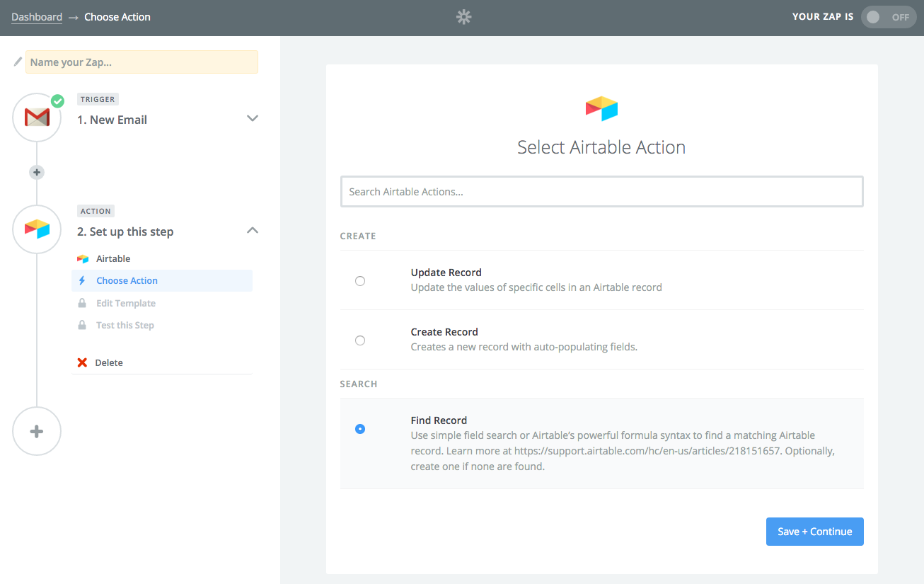Click the Update Record option title
Image resolution: width=924 pixels, height=584 pixels.
click(x=446, y=273)
